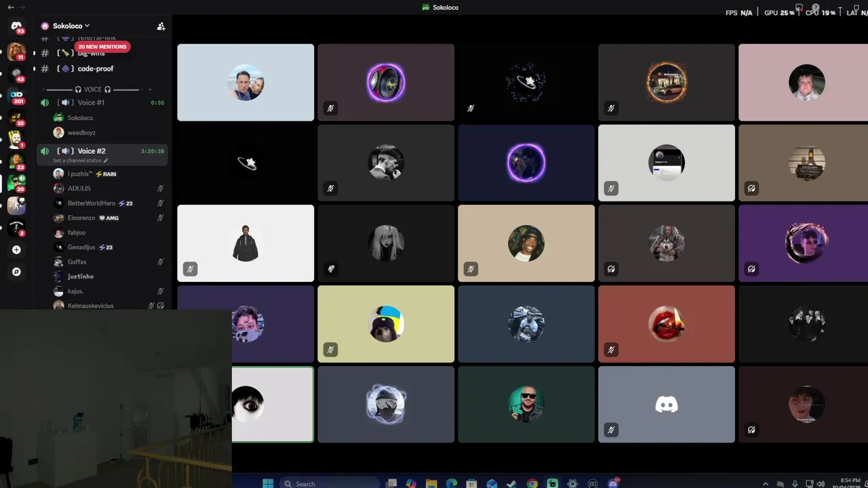Image resolution: width=868 pixels, height=488 pixels.
Task: Click the back navigation arrow in title bar
Action: (10, 7)
